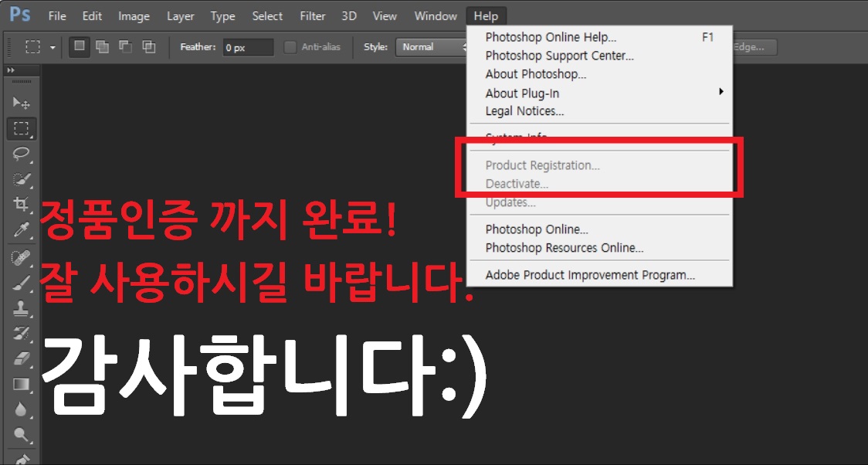Select the Crop tool

point(21,205)
